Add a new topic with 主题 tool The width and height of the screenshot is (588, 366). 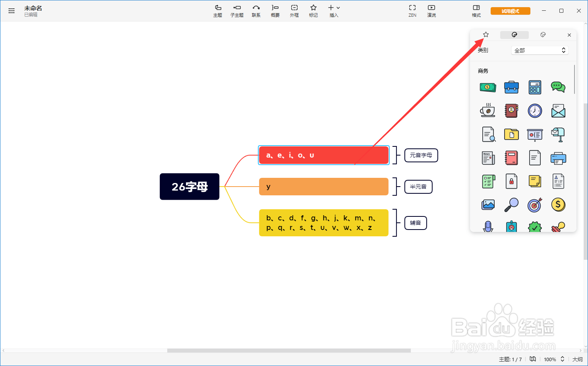tap(218, 11)
